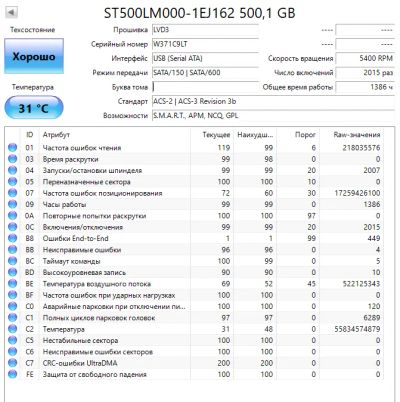
Task: Click the empty Буква тома field
Action: [205, 87]
